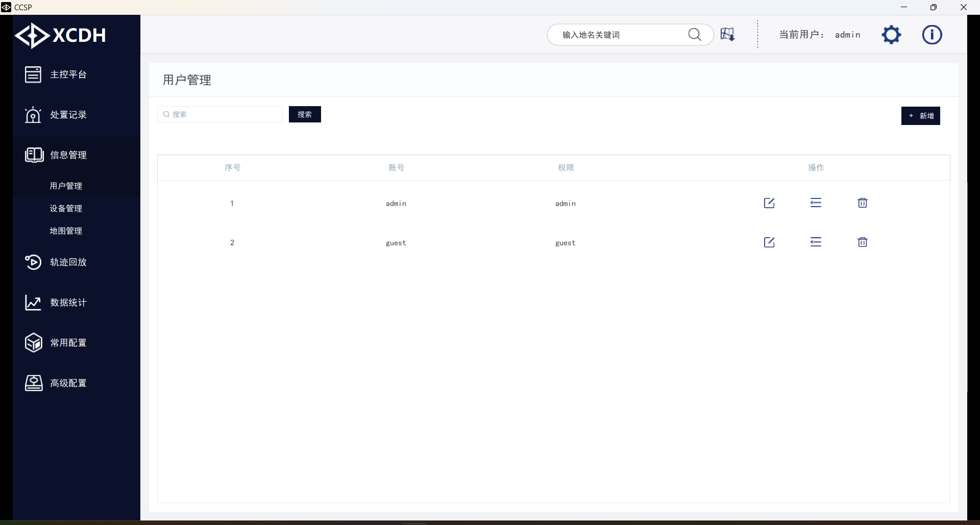The image size is (980, 525).
Task: Collapse the 信息管理 sidebar section
Action: pyautogui.click(x=68, y=155)
